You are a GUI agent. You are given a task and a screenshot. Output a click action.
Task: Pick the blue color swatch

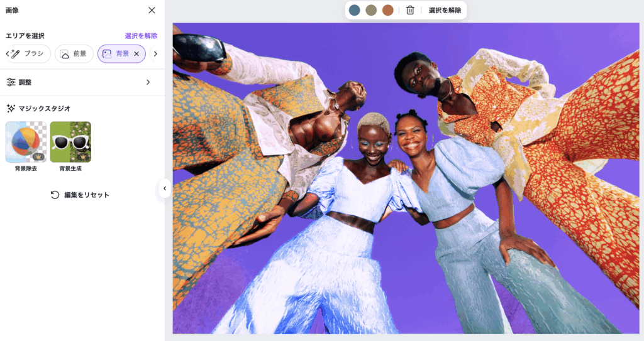(355, 10)
